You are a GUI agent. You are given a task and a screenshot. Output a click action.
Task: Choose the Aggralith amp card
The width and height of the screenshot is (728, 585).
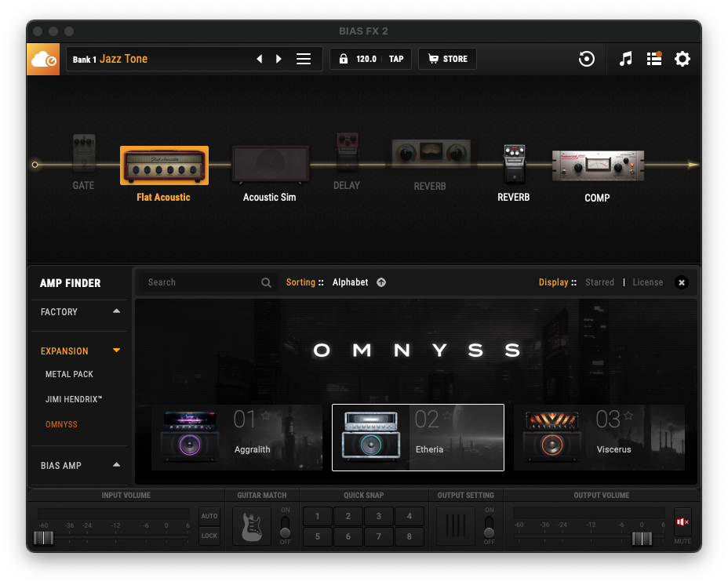[237, 438]
